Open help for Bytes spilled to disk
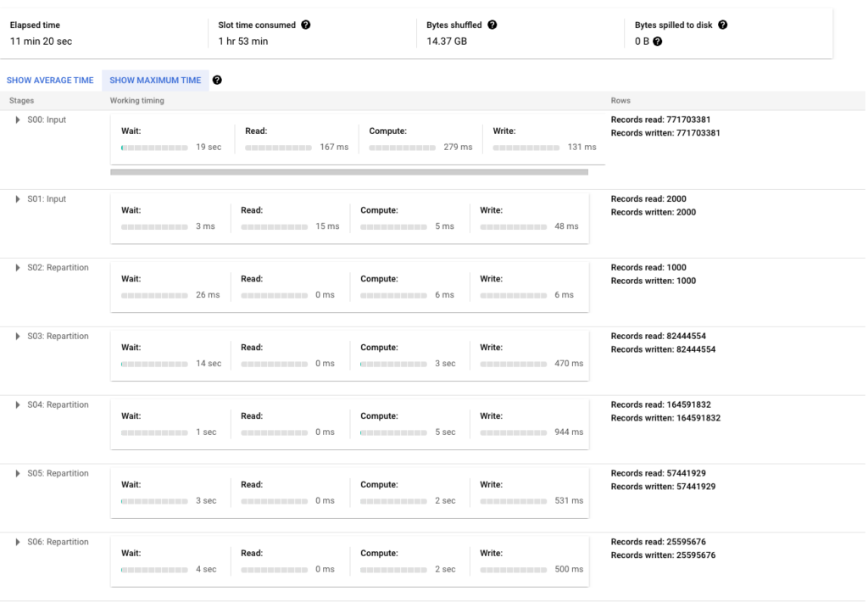The height and width of the screenshot is (602, 868). point(722,25)
